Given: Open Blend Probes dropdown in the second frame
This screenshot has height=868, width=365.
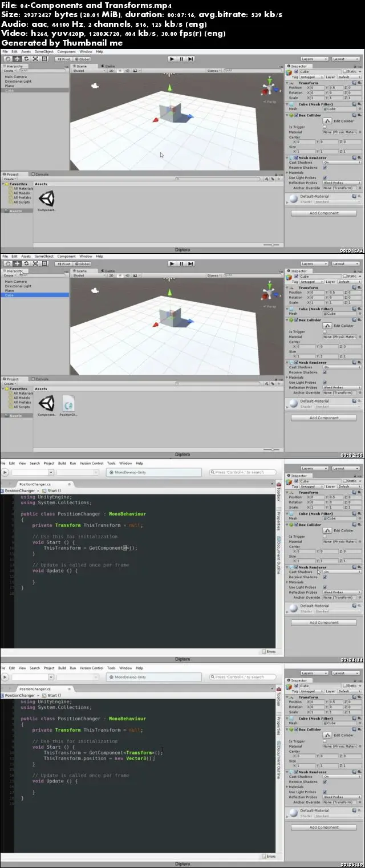Looking at the screenshot, I should click(x=342, y=388).
